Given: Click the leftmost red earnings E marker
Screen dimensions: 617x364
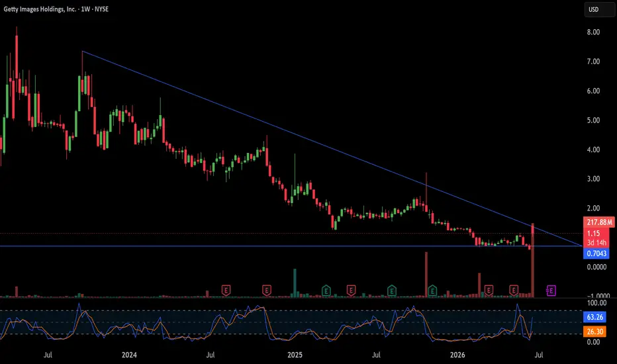Looking at the screenshot, I should [226, 291].
